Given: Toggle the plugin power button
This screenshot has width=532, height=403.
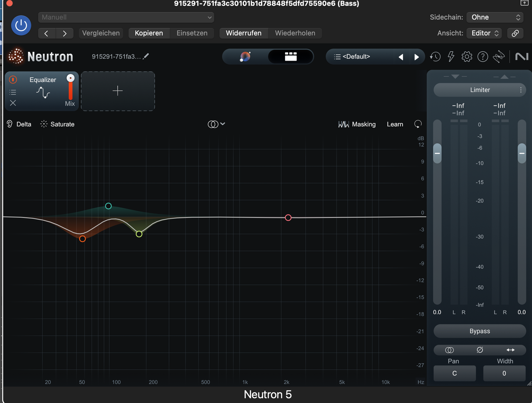Looking at the screenshot, I should pyautogui.click(x=21, y=25).
